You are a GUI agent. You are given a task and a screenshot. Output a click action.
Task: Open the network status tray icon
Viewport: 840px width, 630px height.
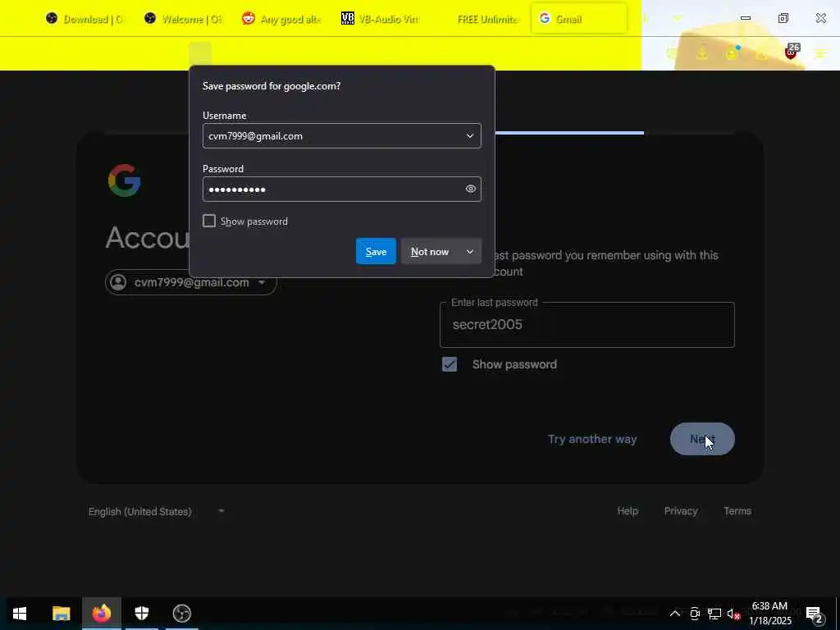pos(714,614)
